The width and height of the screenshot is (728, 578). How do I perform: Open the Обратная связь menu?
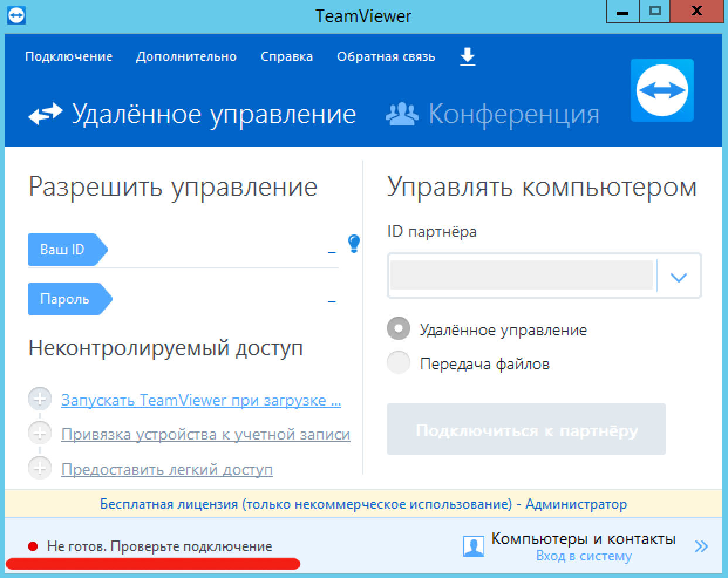386,57
